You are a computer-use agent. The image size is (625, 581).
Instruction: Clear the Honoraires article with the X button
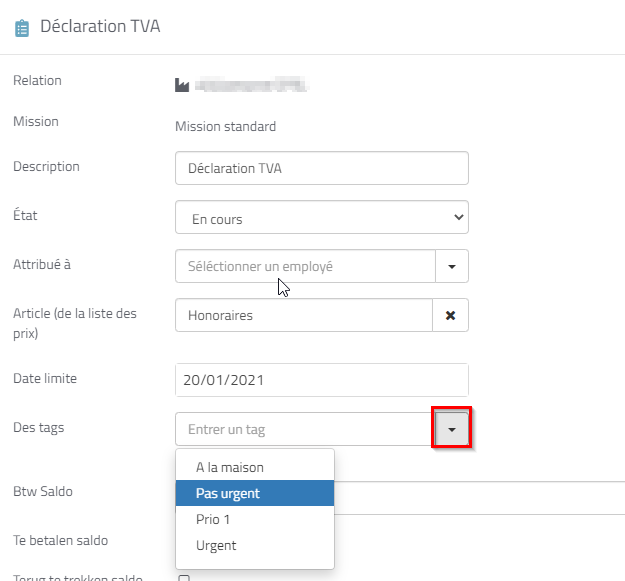pyautogui.click(x=450, y=315)
